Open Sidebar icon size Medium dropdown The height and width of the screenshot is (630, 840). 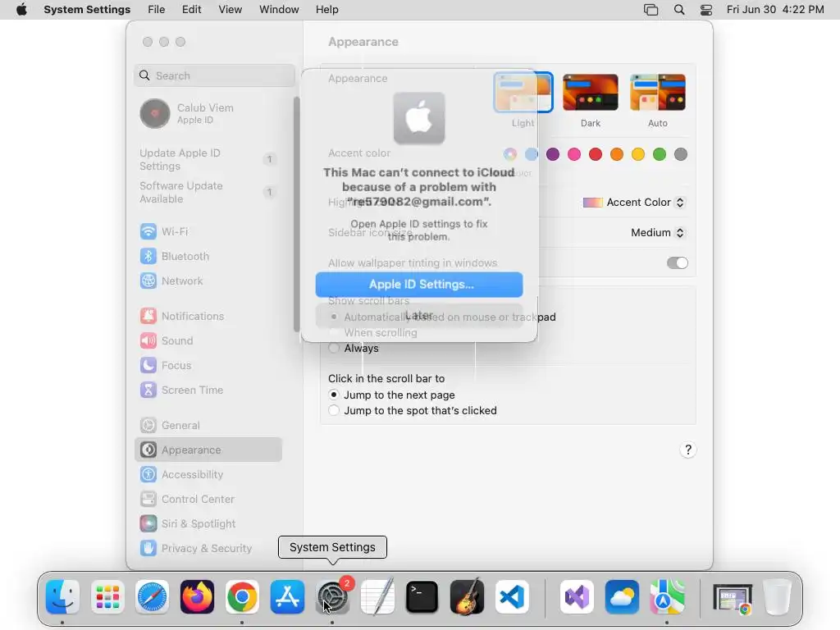point(658,232)
